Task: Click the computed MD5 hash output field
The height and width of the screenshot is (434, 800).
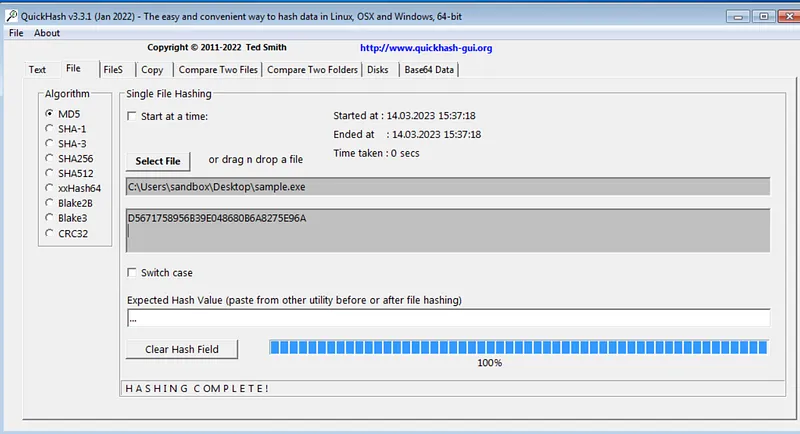Action: [x=448, y=231]
